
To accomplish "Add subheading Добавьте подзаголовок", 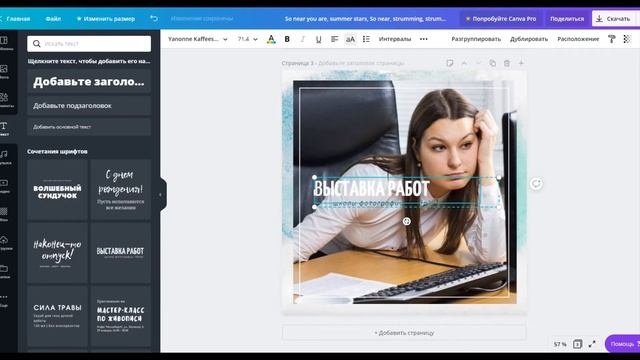I will click(89, 105).
